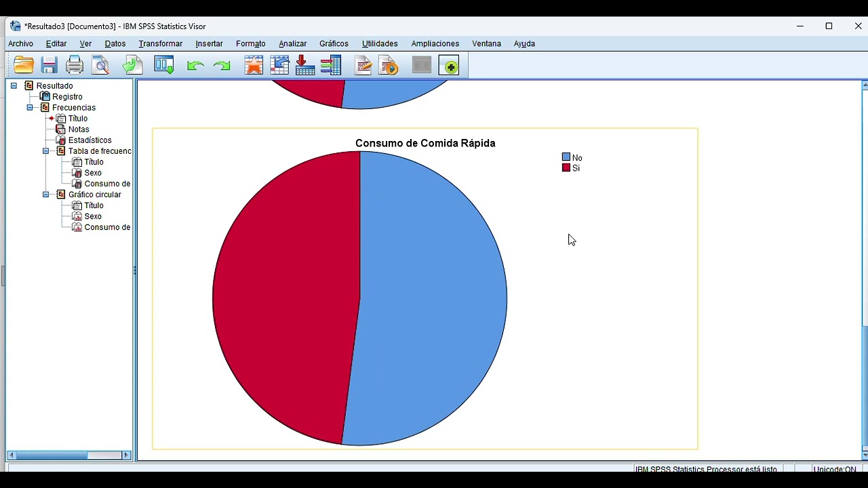The height and width of the screenshot is (488, 868).
Task: Collapse the Resultado root node
Action: coord(14,86)
